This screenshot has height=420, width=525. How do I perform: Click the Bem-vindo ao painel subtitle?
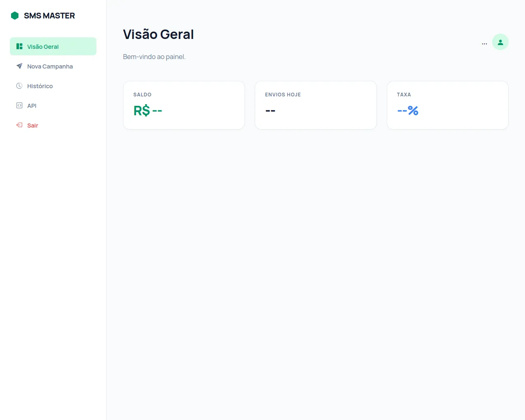pyautogui.click(x=154, y=57)
